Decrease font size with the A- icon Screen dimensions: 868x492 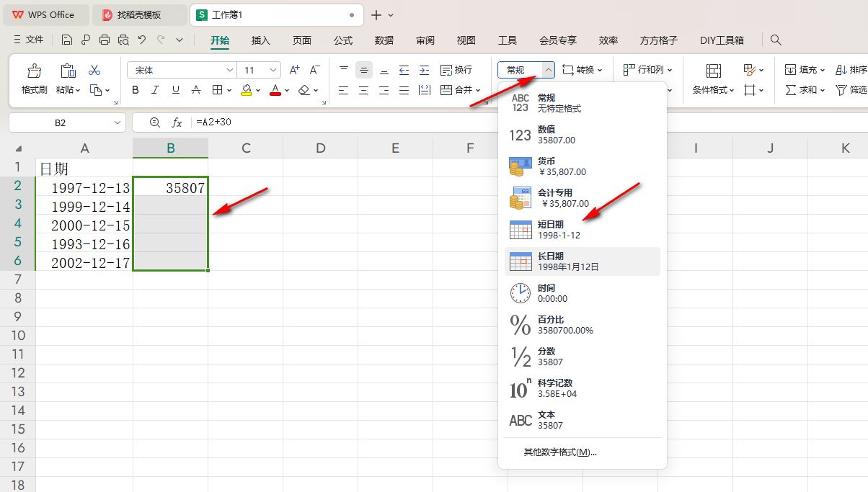pyautogui.click(x=314, y=70)
